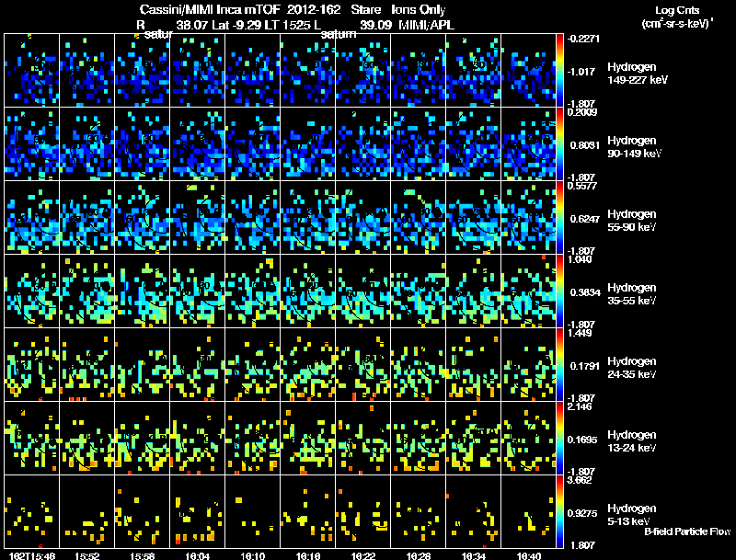The width and height of the screenshot is (736, 560).
Task: Click the color bar beside Hydrogen 5-13 keV
Action: click(x=559, y=511)
